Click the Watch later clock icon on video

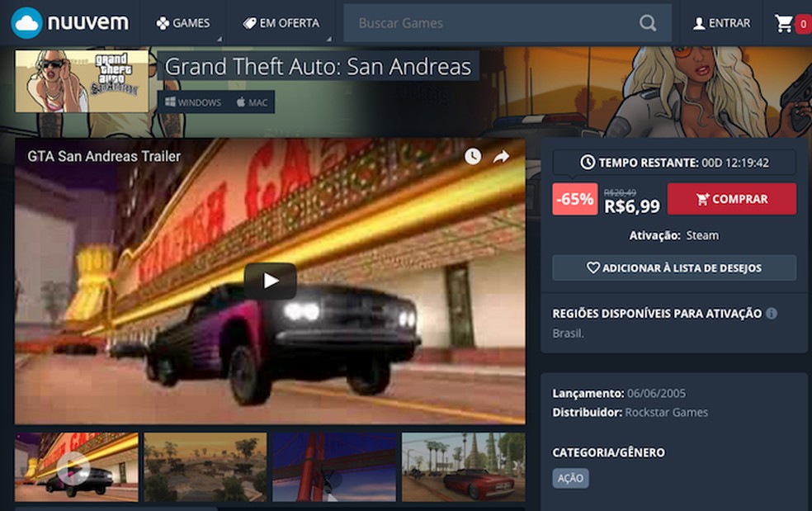[x=472, y=156]
